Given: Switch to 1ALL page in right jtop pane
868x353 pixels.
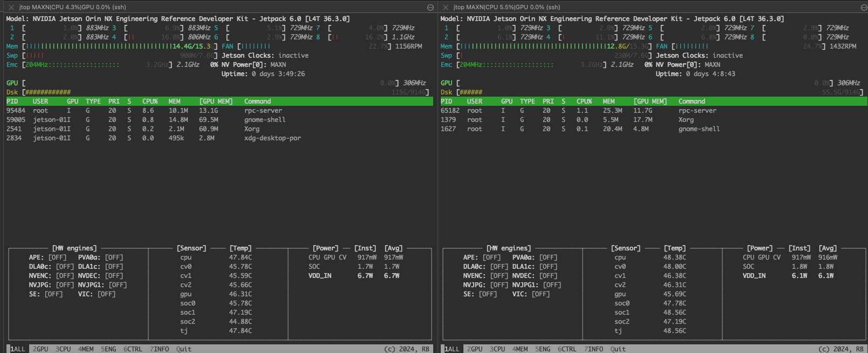Looking at the screenshot, I should click(452, 349).
